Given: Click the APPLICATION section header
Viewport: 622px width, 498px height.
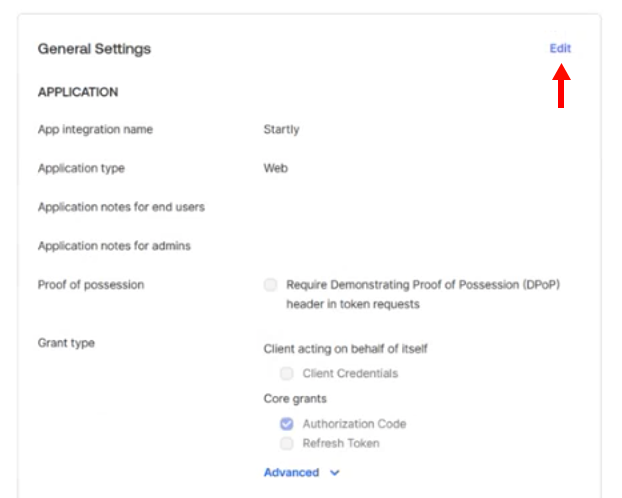Looking at the screenshot, I should pyautogui.click(x=78, y=92).
